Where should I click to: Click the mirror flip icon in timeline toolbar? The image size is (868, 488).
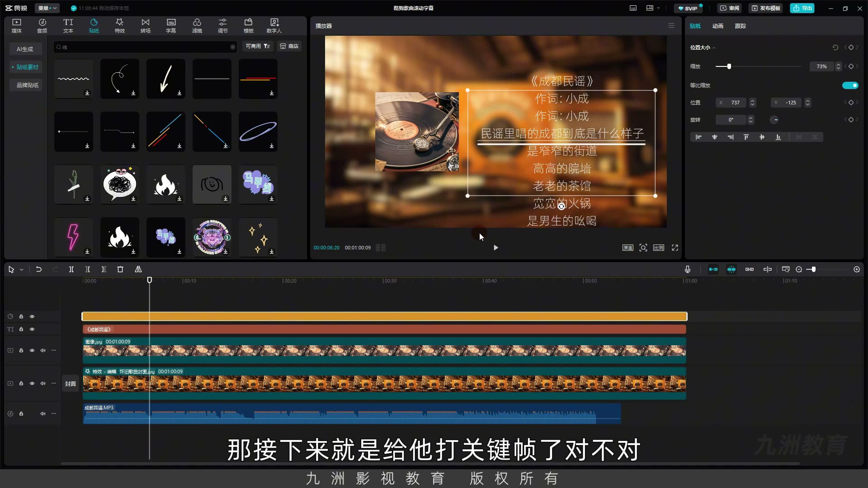(x=138, y=269)
